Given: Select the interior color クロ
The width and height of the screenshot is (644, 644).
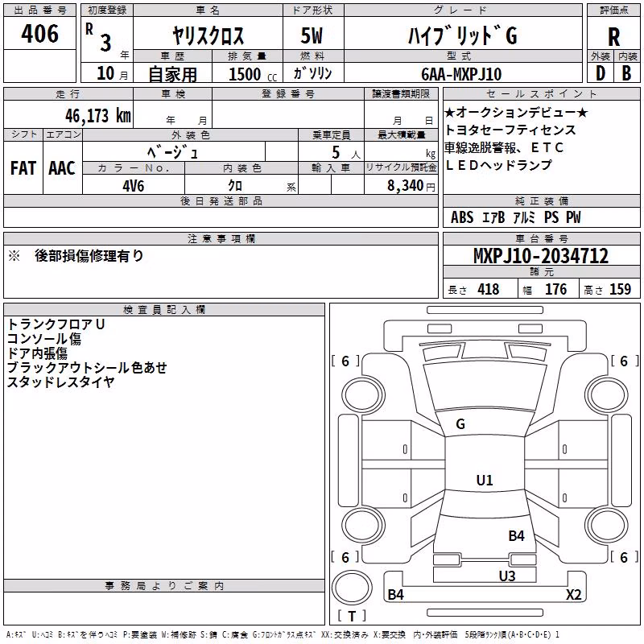Looking at the screenshot, I should point(235,186).
